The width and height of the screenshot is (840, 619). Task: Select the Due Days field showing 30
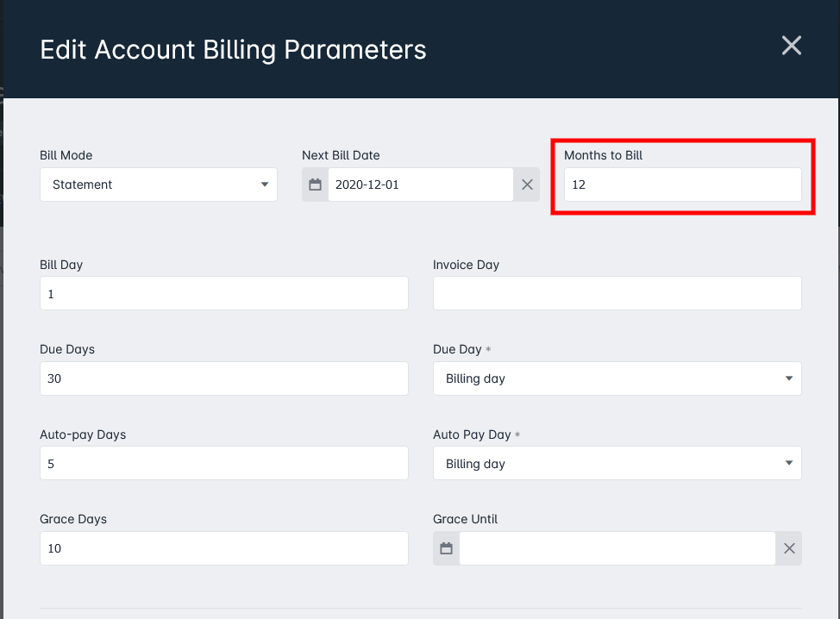pyautogui.click(x=224, y=378)
